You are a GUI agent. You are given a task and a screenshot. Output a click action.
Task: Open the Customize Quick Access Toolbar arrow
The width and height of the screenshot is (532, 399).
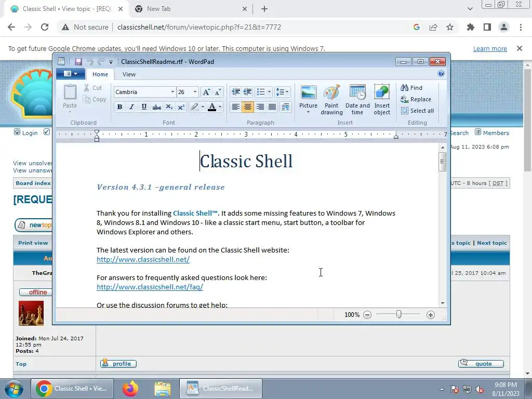point(111,62)
